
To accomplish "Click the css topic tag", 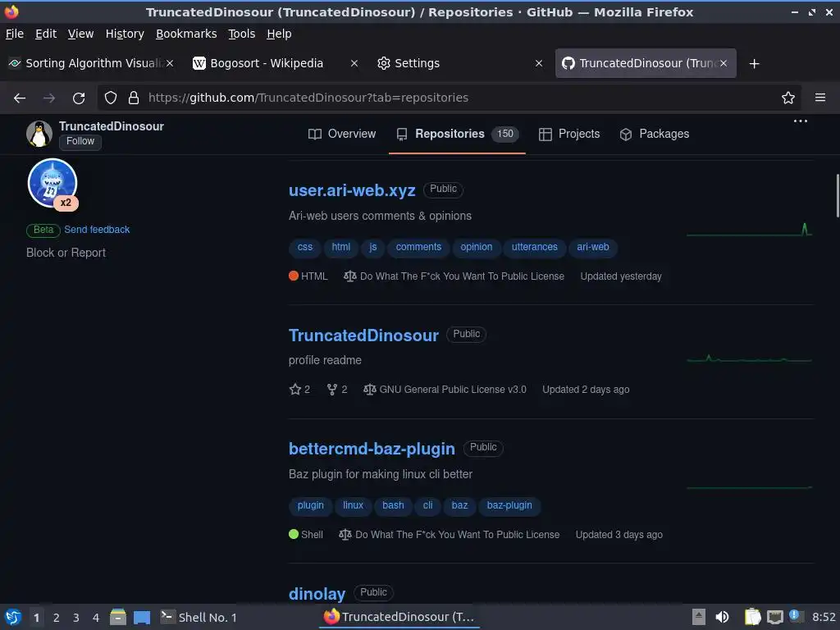I will (305, 248).
